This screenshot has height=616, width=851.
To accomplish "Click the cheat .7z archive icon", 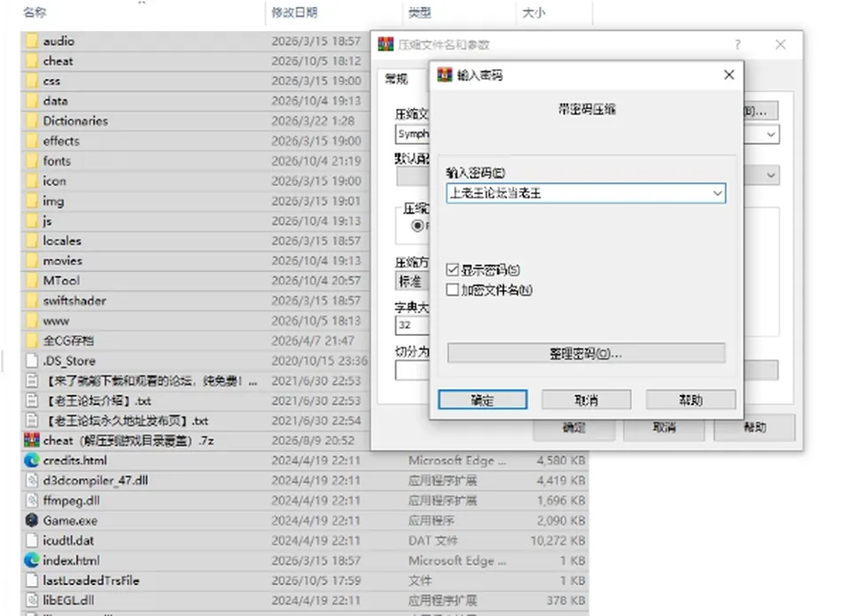I will click(32, 441).
